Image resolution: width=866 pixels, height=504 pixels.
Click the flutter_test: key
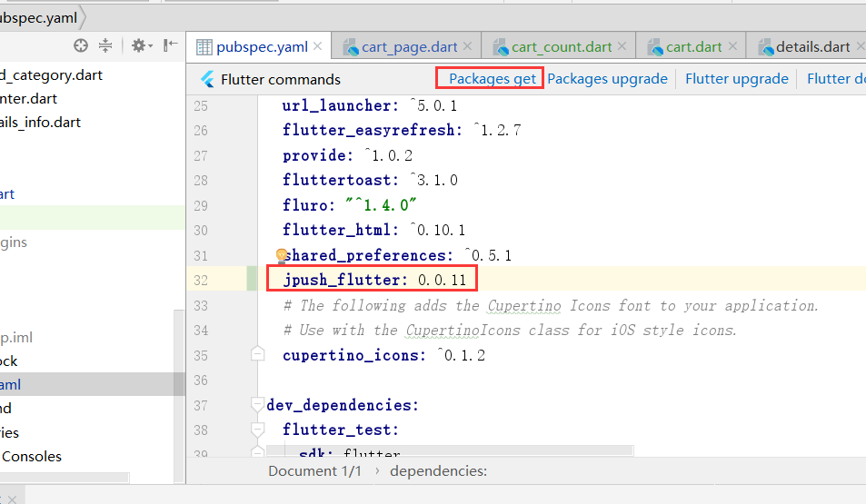pos(340,430)
